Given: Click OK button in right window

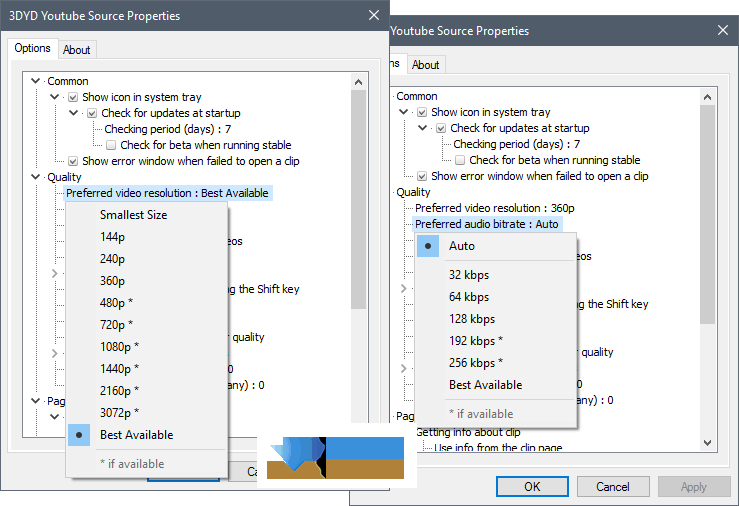Looking at the screenshot, I should point(532,487).
